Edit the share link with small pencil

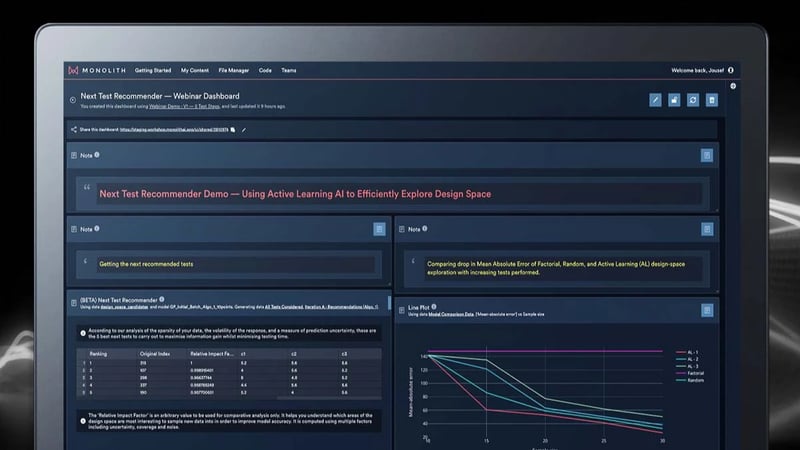[243, 130]
